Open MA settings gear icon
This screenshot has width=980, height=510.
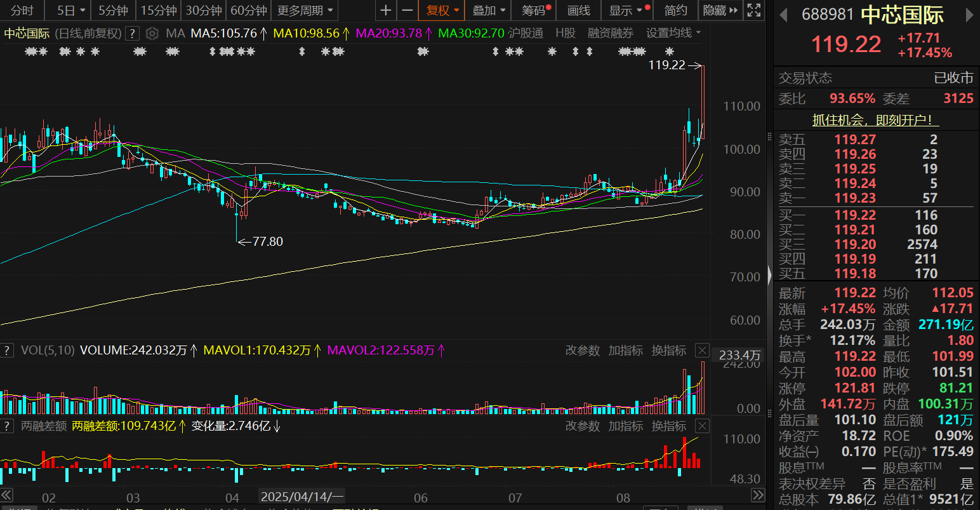tap(152, 34)
